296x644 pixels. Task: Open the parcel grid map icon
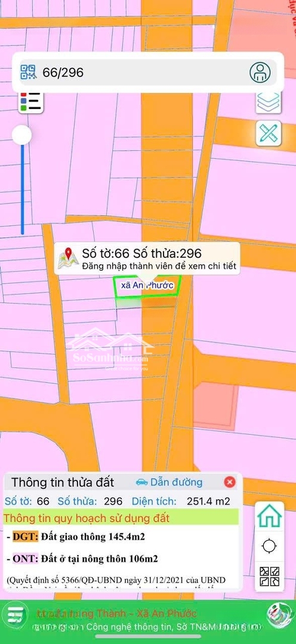click(x=269, y=576)
